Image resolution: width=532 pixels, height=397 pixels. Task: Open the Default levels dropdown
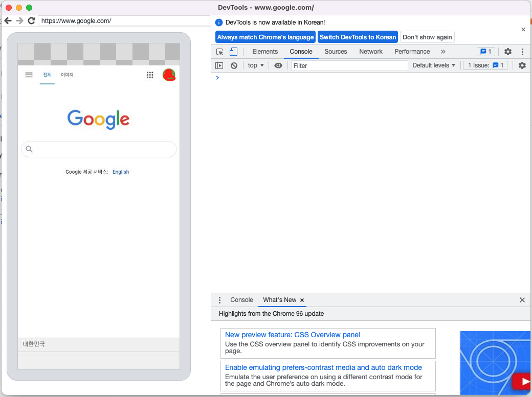(x=434, y=65)
